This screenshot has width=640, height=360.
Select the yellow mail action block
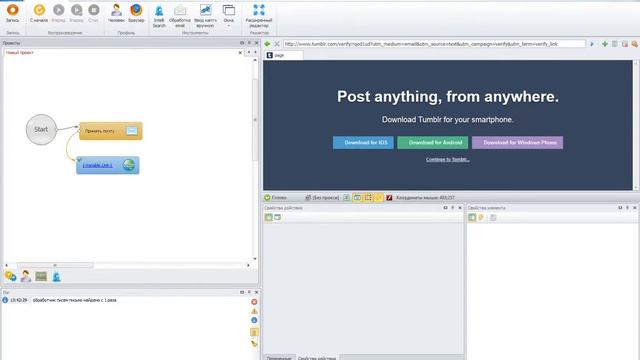click(111, 131)
